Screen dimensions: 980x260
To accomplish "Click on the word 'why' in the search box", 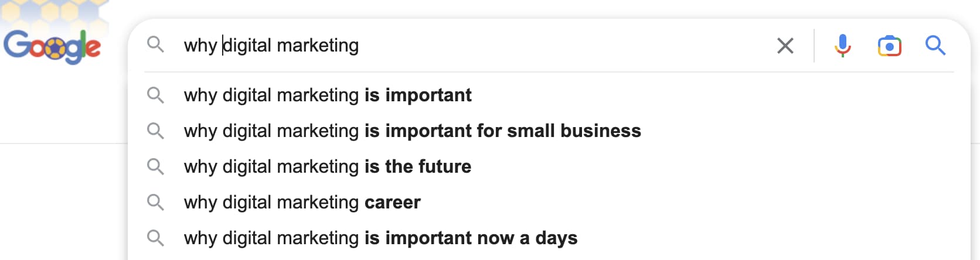I will point(200,46).
